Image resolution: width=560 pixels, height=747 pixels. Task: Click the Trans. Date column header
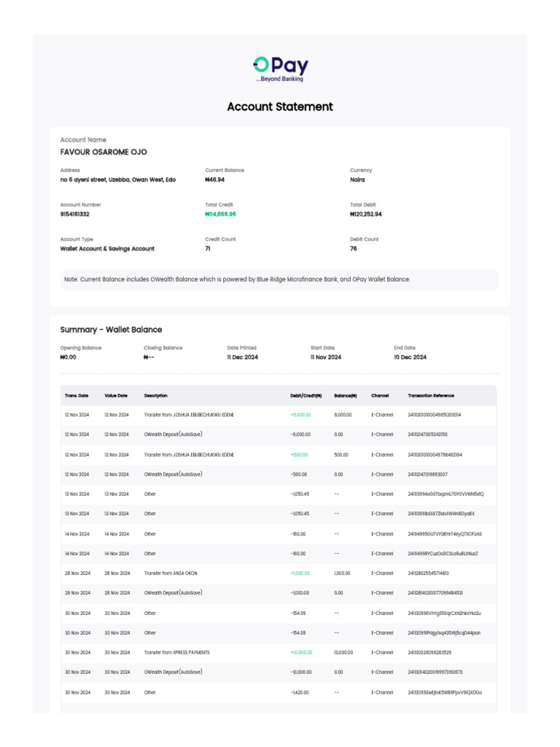pos(77,395)
